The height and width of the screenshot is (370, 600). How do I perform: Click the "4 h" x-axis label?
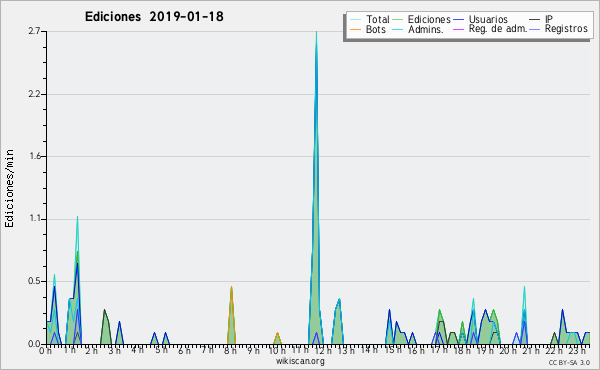(137, 350)
